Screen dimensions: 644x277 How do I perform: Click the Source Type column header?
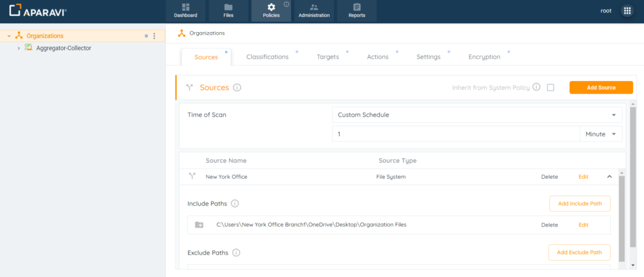(397, 161)
